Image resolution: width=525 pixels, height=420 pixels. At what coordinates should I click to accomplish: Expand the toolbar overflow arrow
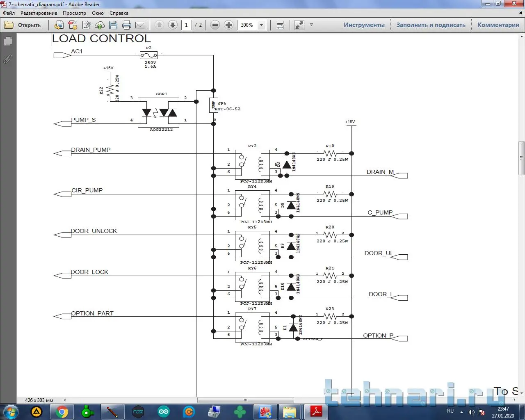click(x=311, y=25)
